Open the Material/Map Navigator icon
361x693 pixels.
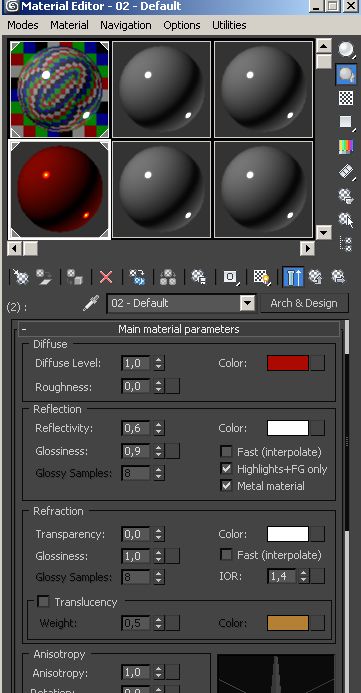pyautogui.click(x=346, y=244)
